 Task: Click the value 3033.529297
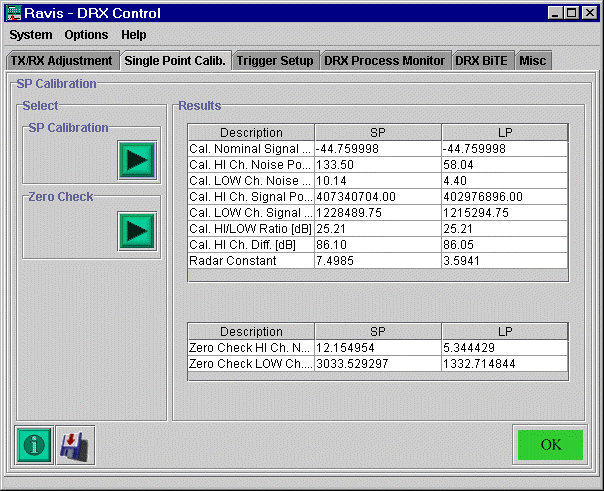[378, 364]
